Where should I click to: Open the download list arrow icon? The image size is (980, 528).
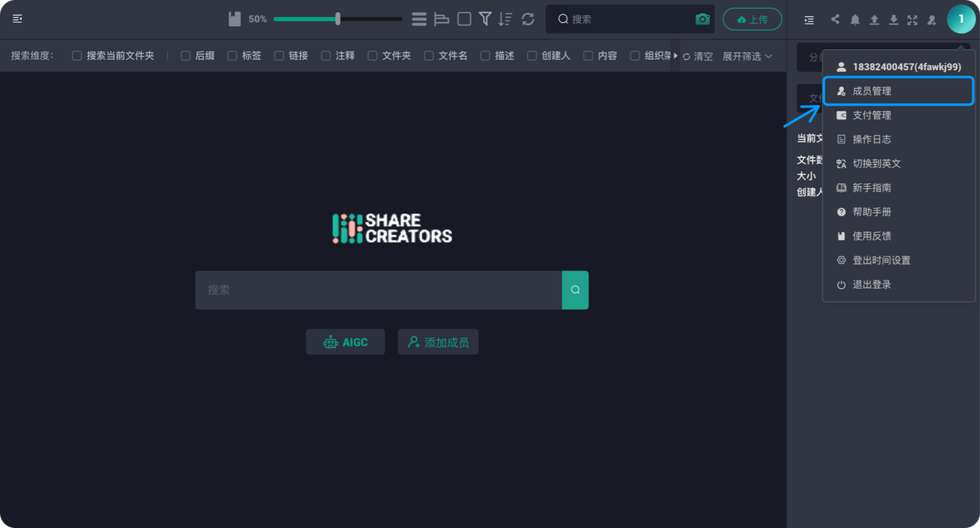(893, 20)
